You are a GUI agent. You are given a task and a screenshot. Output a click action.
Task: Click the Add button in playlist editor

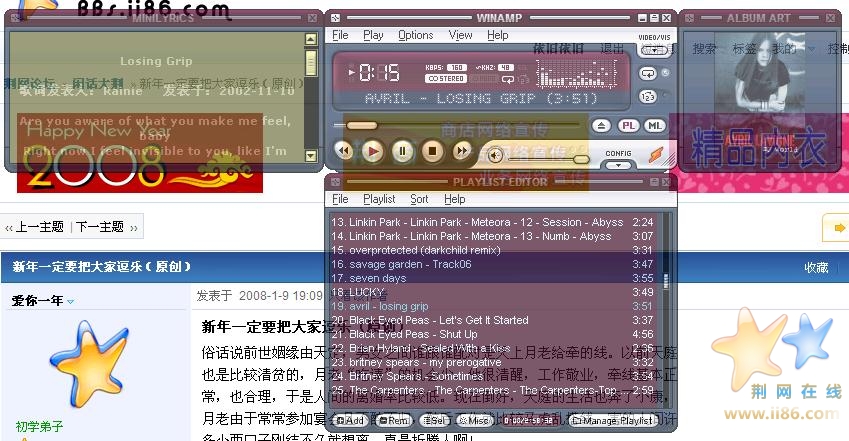pyautogui.click(x=350, y=421)
